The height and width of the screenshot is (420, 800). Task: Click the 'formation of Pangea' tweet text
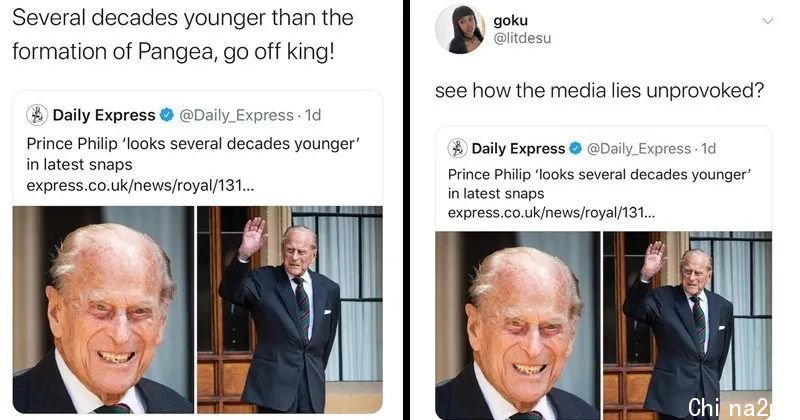(x=173, y=52)
